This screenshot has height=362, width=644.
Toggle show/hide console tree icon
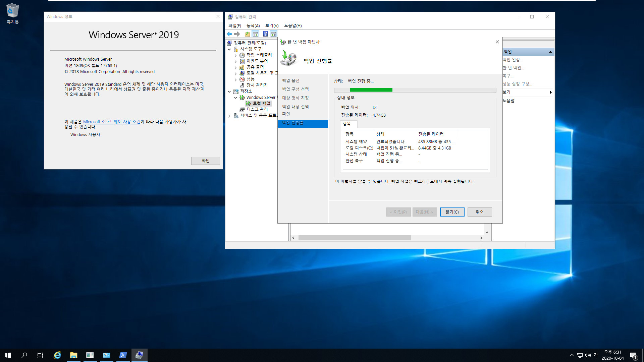256,34
